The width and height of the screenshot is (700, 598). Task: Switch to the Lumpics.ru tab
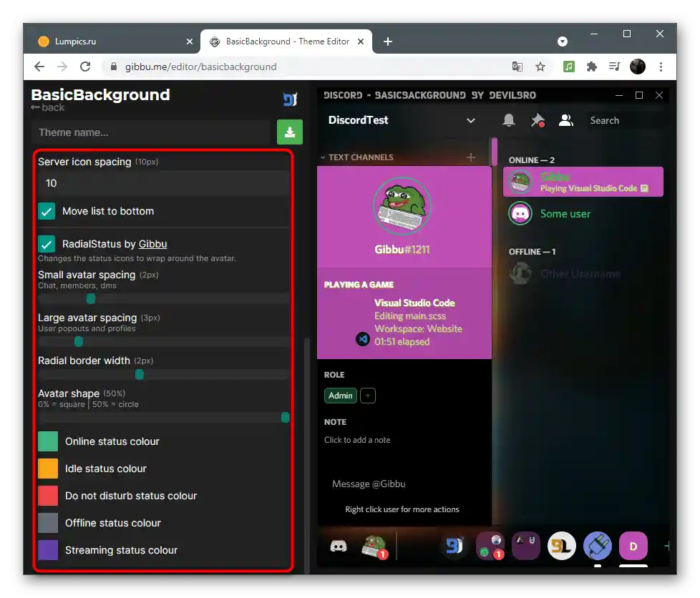112,41
